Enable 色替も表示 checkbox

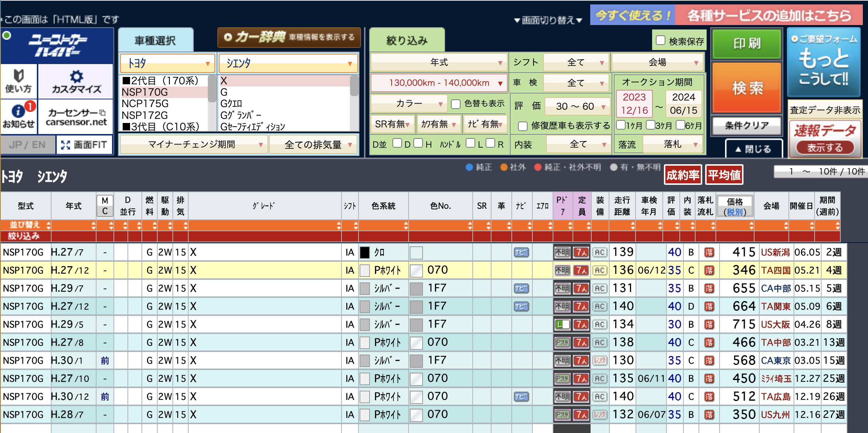(456, 104)
